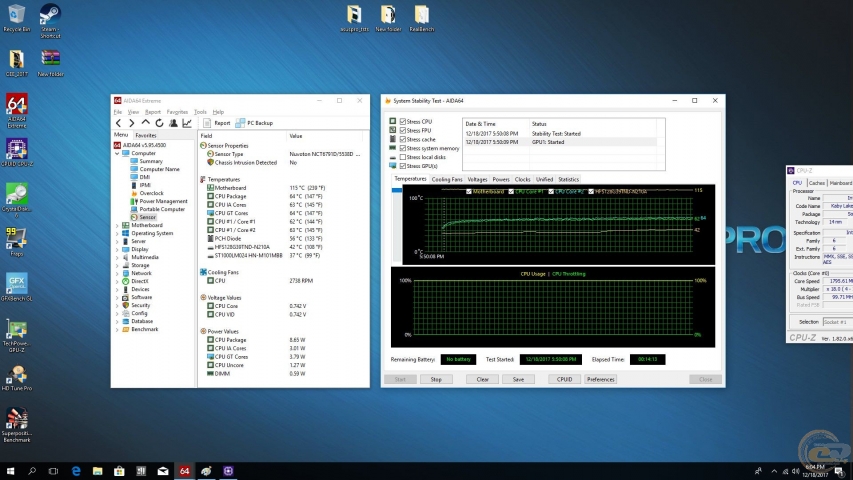853x480 pixels.
Task: Expand the Display tree node
Action: [117, 249]
